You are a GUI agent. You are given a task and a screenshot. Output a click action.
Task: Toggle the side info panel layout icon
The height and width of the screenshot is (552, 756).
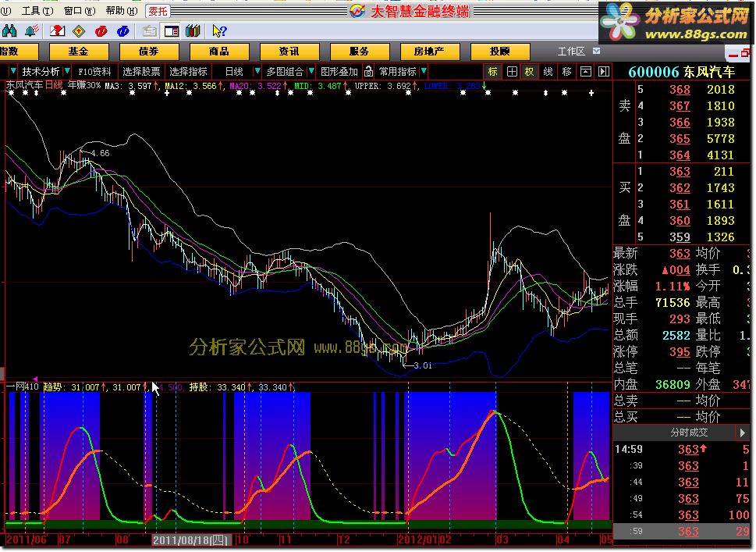pyautogui.click(x=171, y=31)
